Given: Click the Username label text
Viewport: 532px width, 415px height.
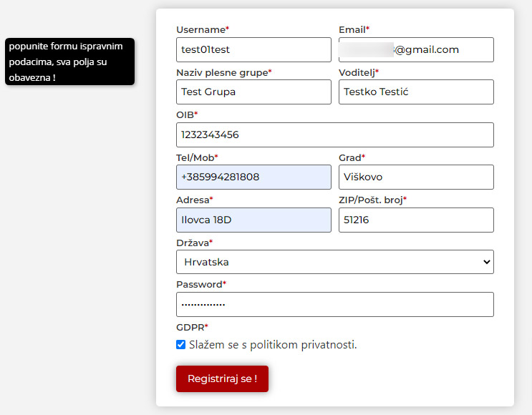Looking at the screenshot, I should pyautogui.click(x=201, y=30).
